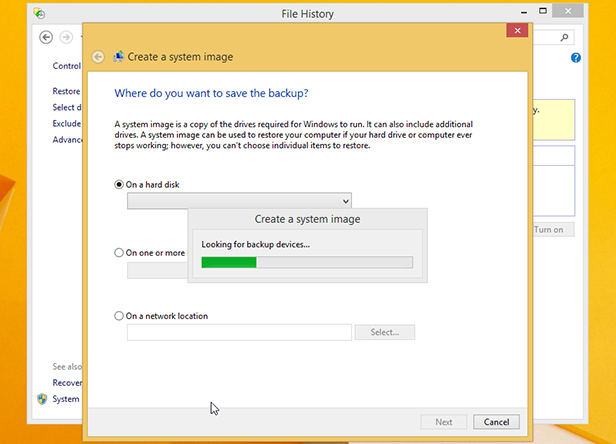
Task: Open the hard disk drive dropdown
Action: (x=239, y=201)
